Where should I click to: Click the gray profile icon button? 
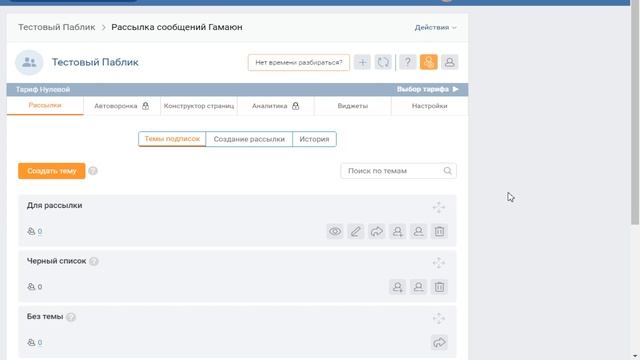[450, 62]
